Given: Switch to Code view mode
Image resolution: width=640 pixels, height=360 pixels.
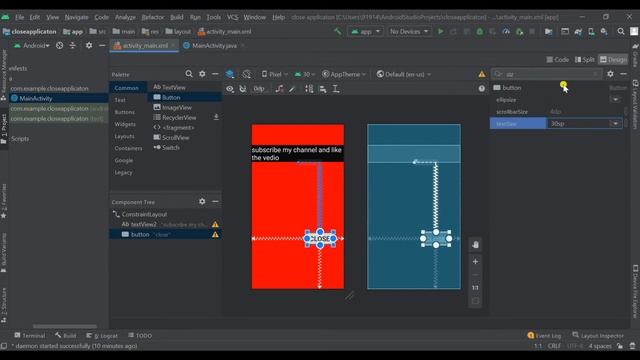Looking at the screenshot, I should [558, 60].
